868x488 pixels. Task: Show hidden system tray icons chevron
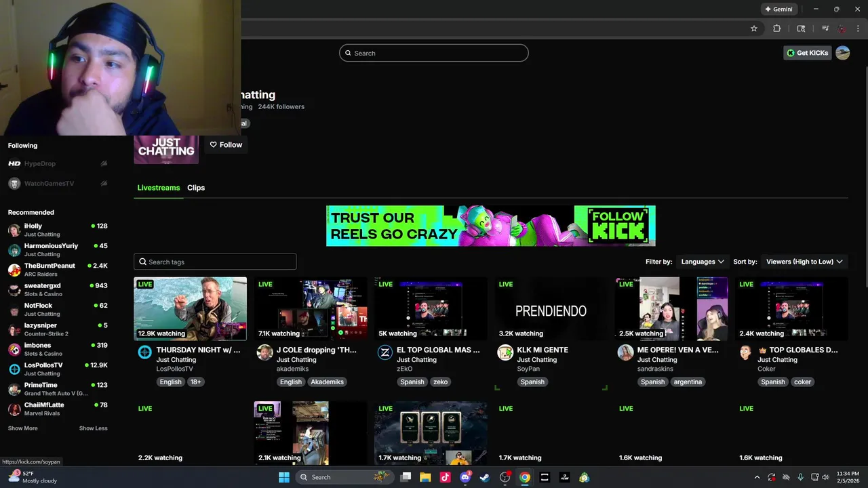click(757, 477)
